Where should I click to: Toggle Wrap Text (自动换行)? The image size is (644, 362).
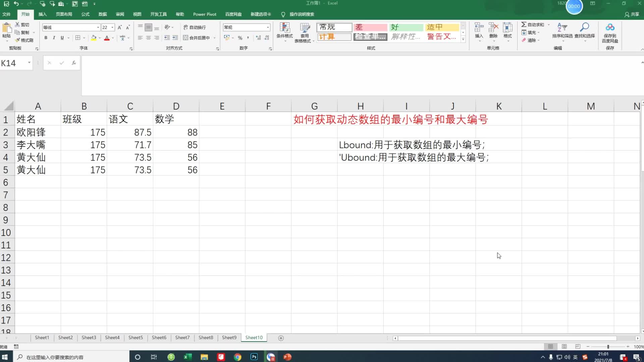tap(195, 27)
